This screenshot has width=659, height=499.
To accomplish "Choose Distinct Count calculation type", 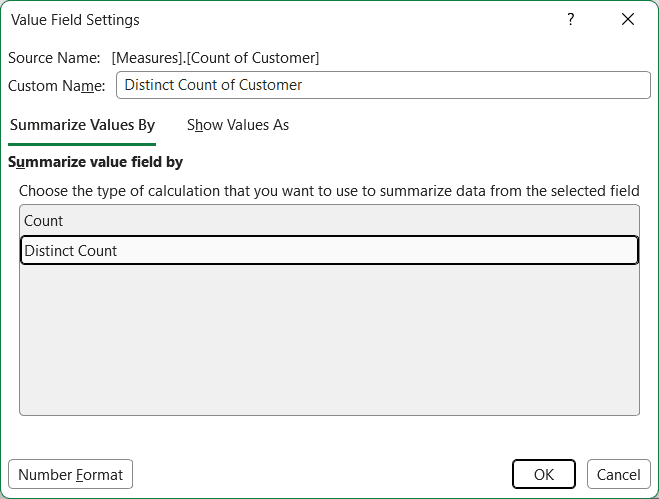I will [330, 251].
